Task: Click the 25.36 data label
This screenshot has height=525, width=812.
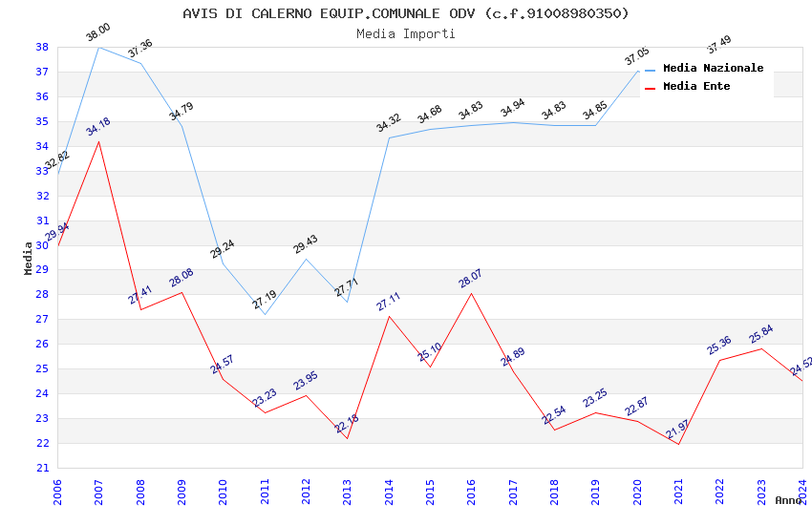Action: 719,346
